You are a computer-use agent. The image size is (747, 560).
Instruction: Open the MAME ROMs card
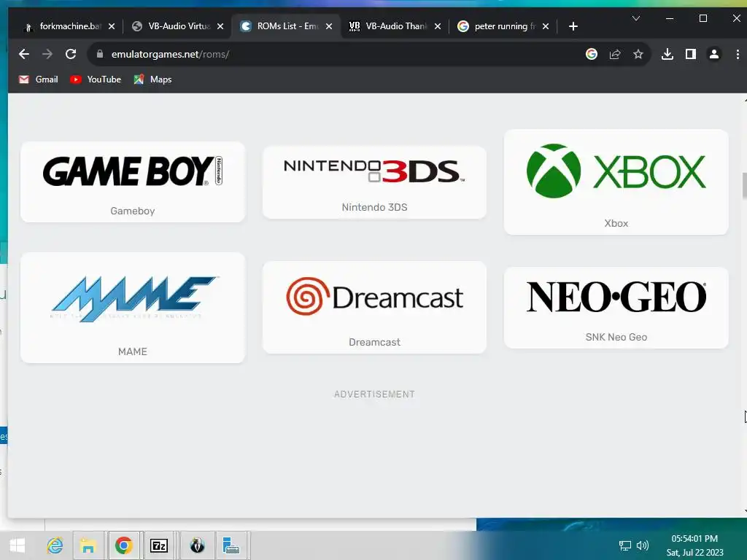[133, 308]
